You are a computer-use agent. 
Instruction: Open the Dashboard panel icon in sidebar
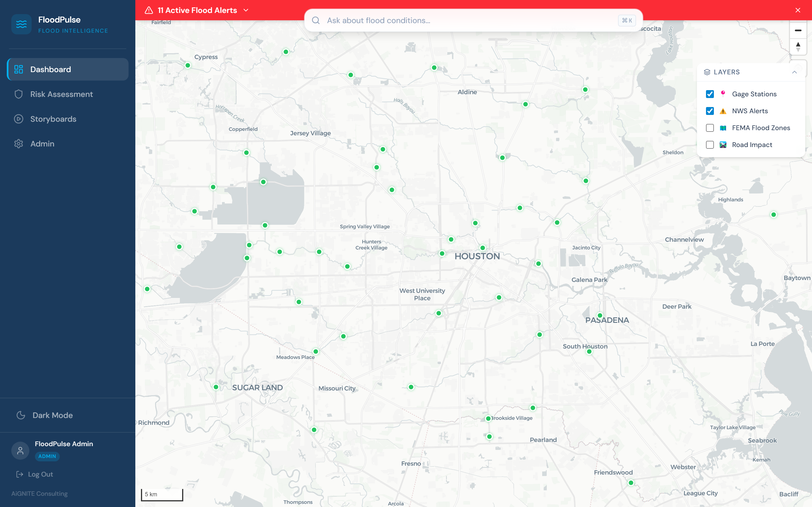click(x=18, y=69)
